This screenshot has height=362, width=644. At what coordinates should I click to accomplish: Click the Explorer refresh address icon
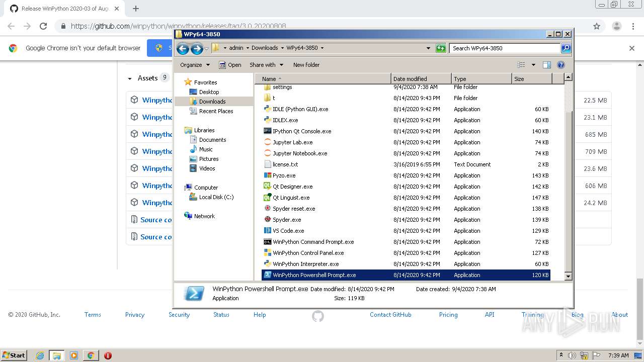pos(441,48)
